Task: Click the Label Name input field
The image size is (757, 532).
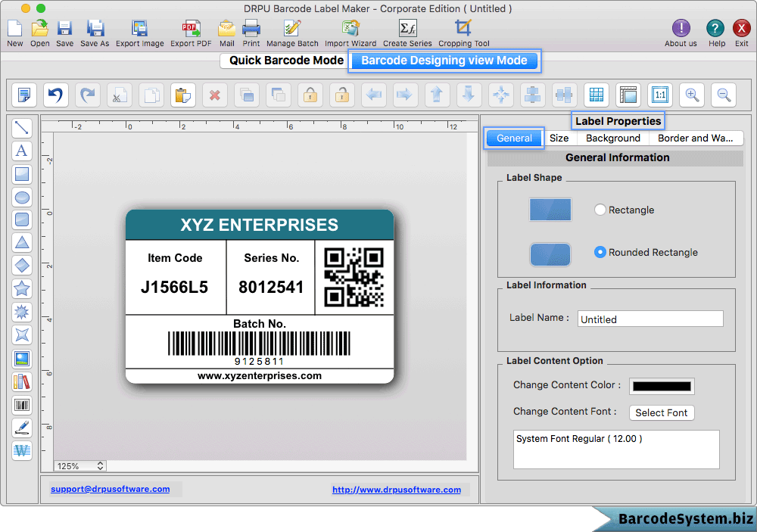Action: click(650, 319)
